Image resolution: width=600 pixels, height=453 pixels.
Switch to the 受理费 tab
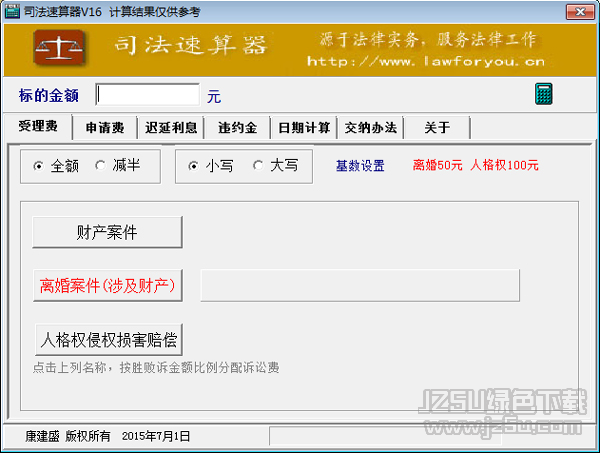pyautogui.click(x=38, y=126)
